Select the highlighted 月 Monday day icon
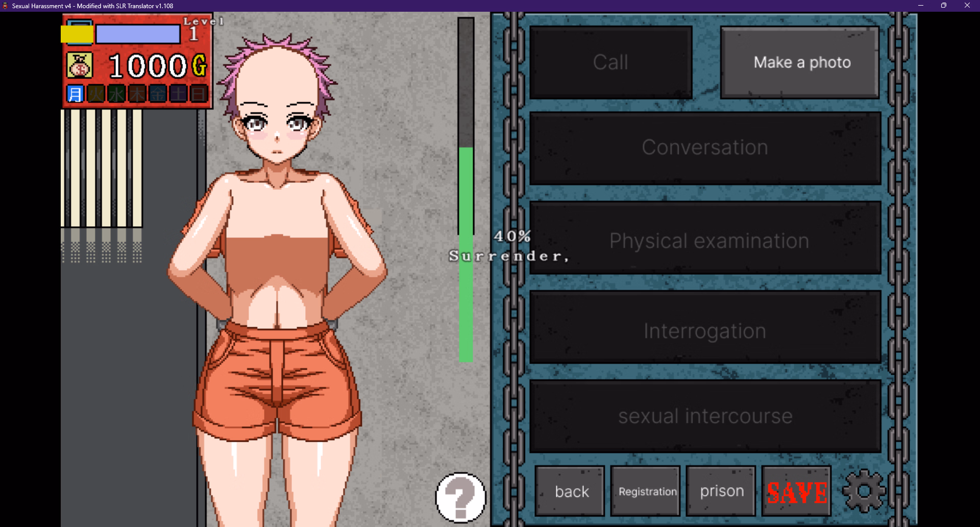The height and width of the screenshot is (527, 980). click(x=76, y=94)
